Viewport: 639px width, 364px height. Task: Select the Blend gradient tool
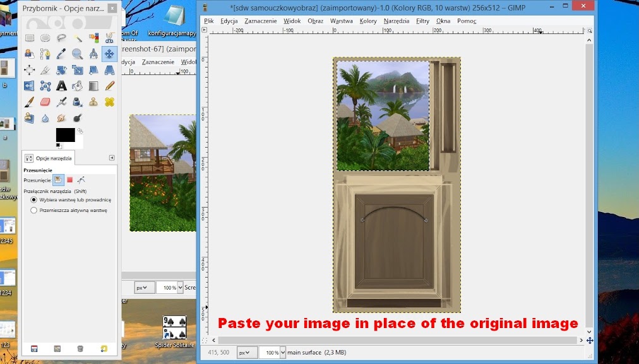pyautogui.click(x=93, y=86)
